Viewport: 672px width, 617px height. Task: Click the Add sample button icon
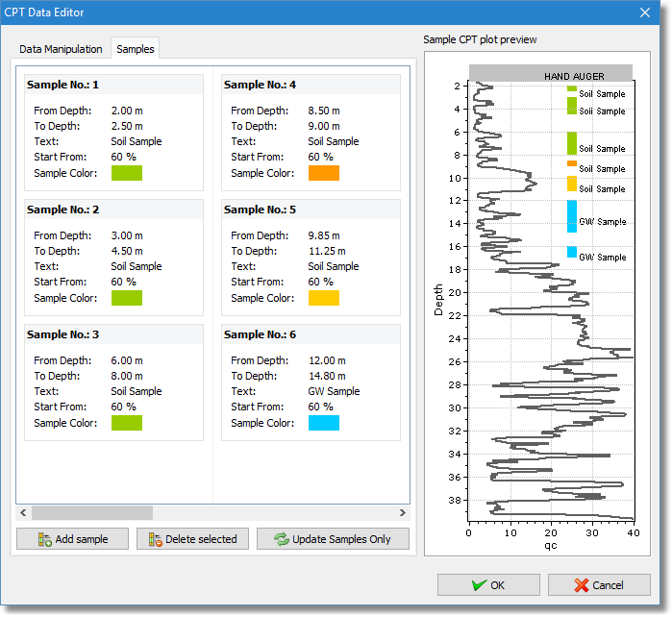click(44, 539)
